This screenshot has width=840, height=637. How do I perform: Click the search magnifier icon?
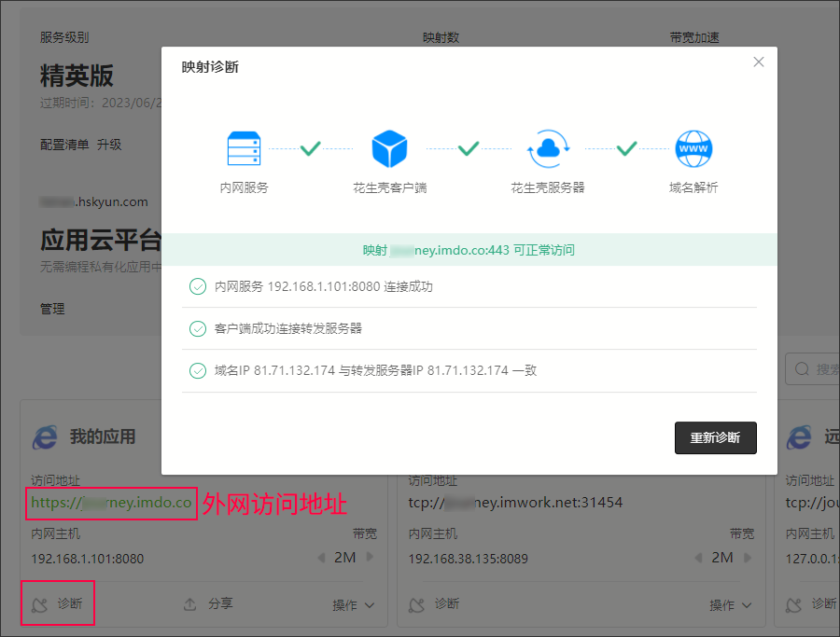coord(802,368)
